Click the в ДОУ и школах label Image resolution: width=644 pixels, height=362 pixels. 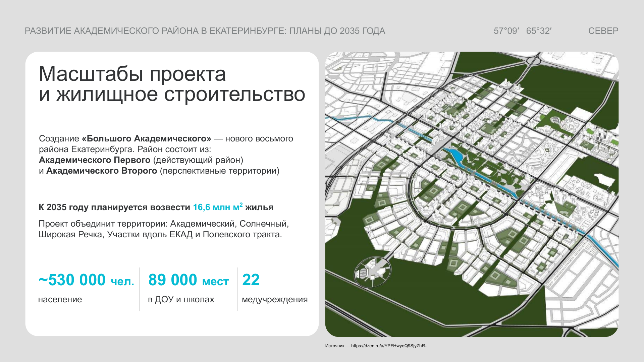(x=181, y=299)
